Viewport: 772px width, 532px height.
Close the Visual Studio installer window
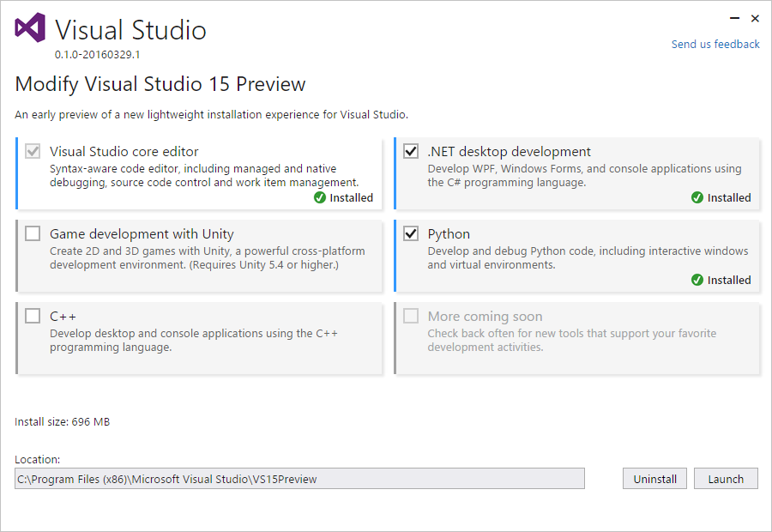click(x=755, y=18)
